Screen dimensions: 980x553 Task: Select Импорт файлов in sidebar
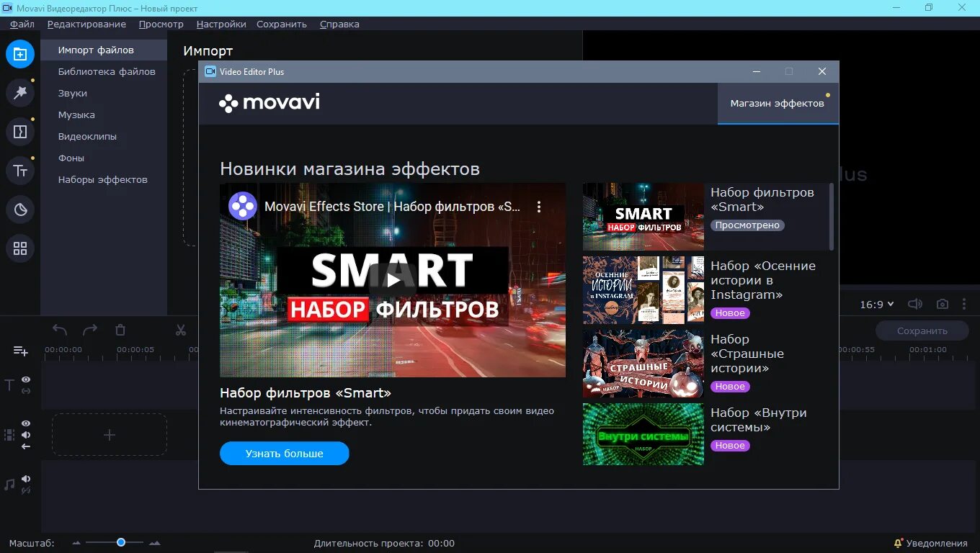coord(104,50)
